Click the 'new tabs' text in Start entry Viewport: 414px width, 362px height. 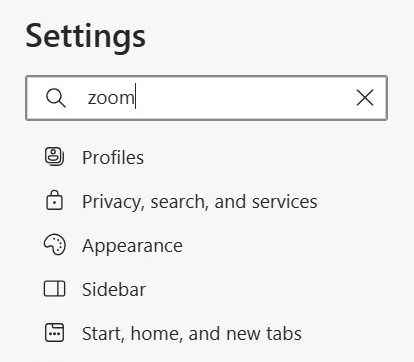pyautogui.click(x=264, y=333)
